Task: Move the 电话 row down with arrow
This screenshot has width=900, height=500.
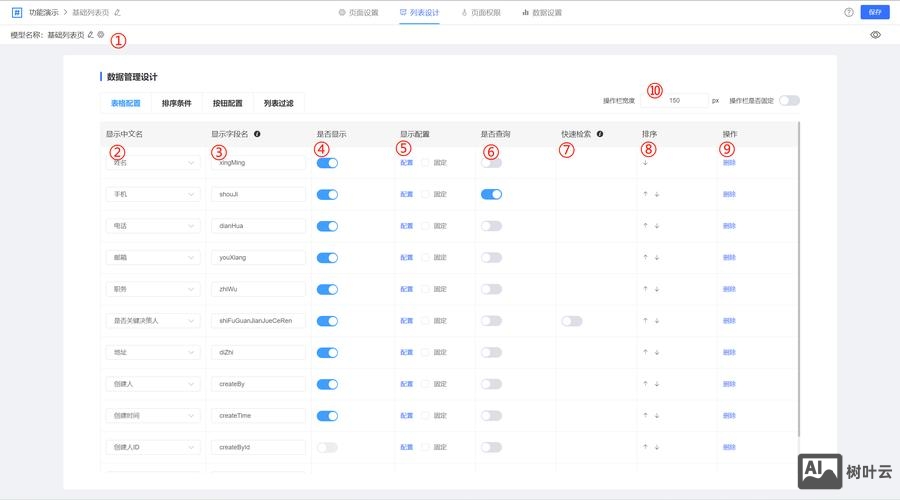Action: coord(657,226)
